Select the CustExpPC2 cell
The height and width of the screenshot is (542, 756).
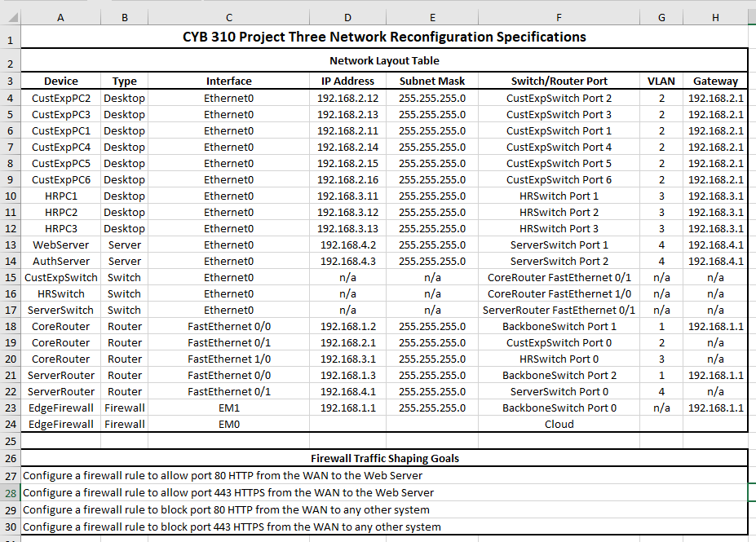click(60, 99)
